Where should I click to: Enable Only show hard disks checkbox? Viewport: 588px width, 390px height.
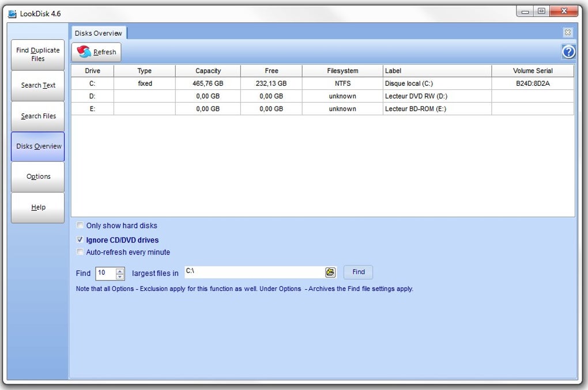click(x=80, y=225)
